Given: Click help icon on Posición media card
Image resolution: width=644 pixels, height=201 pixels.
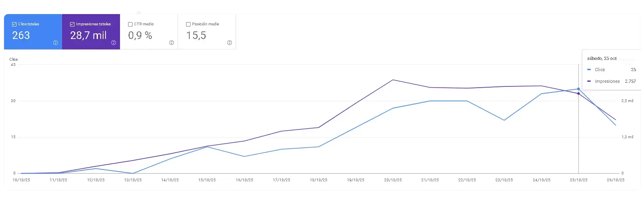Looking at the screenshot, I should point(230,43).
